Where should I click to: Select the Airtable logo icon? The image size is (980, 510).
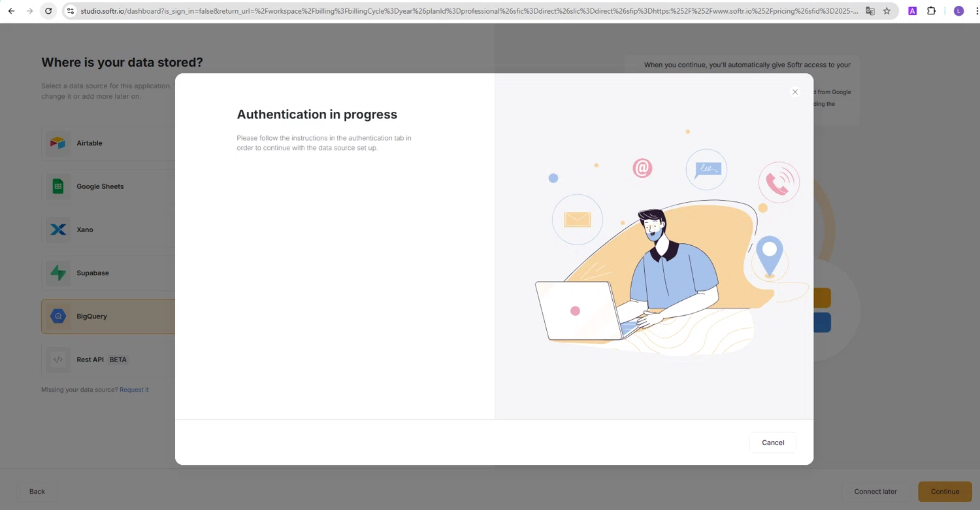click(58, 143)
